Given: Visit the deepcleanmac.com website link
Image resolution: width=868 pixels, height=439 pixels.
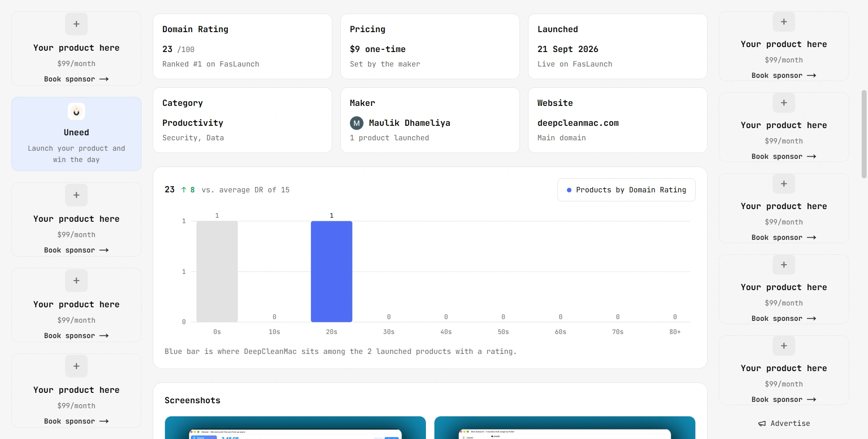Looking at the screenshot, I should click(x=578, y=123).
